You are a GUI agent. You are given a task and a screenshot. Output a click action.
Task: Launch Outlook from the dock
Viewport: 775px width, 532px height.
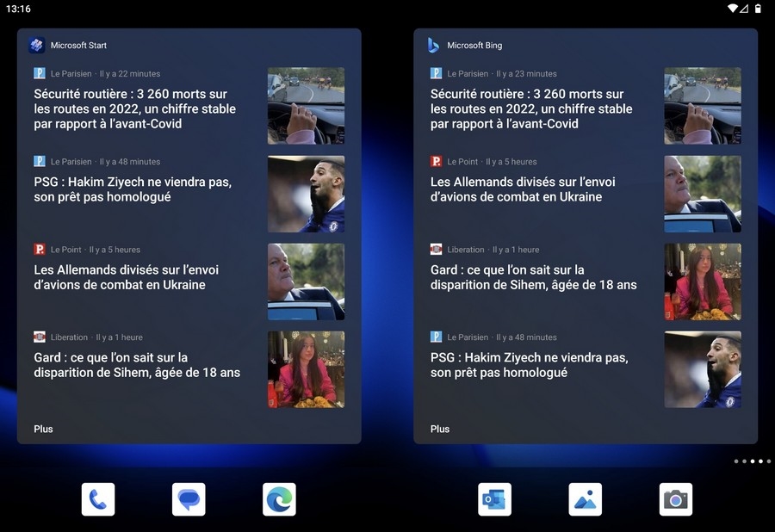click(x=495, y=499)
